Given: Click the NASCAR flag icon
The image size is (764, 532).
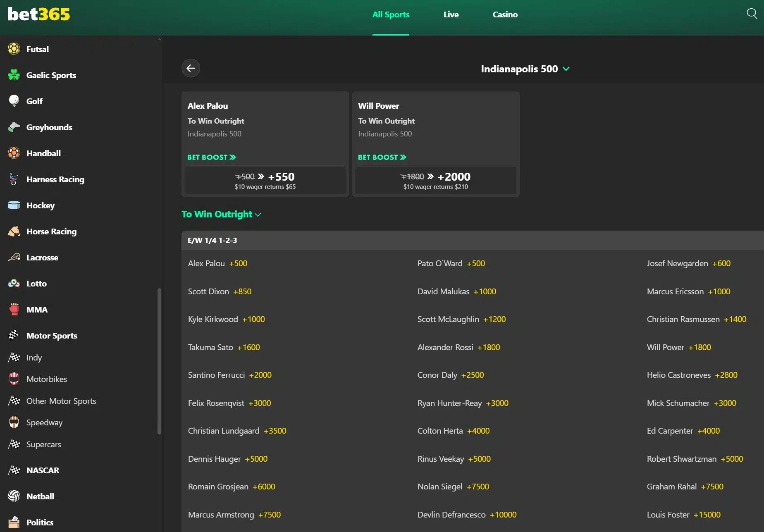Looking at the screenshot, I should [14, 470].
